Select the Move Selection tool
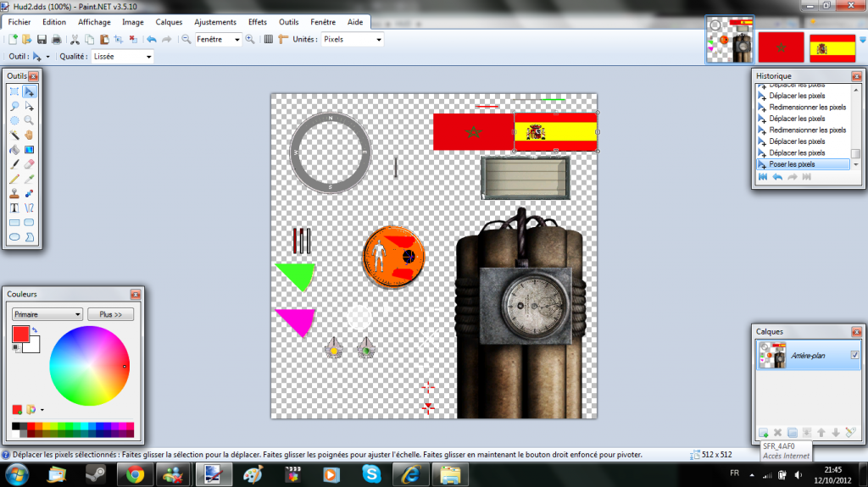868x487 pixels. point(30,106)
